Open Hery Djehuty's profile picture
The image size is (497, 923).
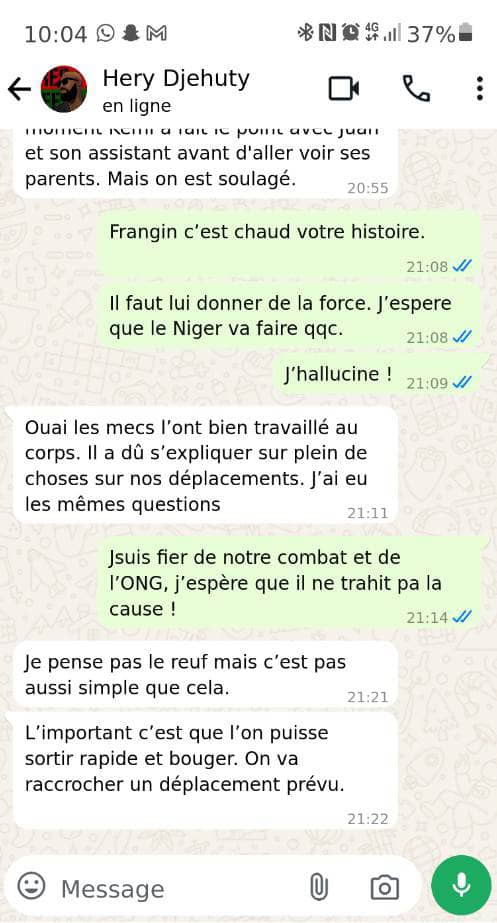64,89
